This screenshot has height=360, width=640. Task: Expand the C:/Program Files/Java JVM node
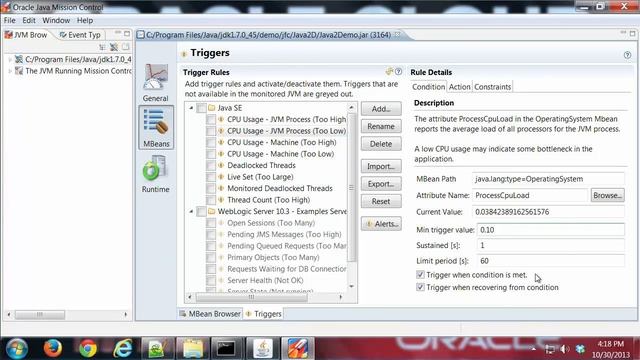10,60
